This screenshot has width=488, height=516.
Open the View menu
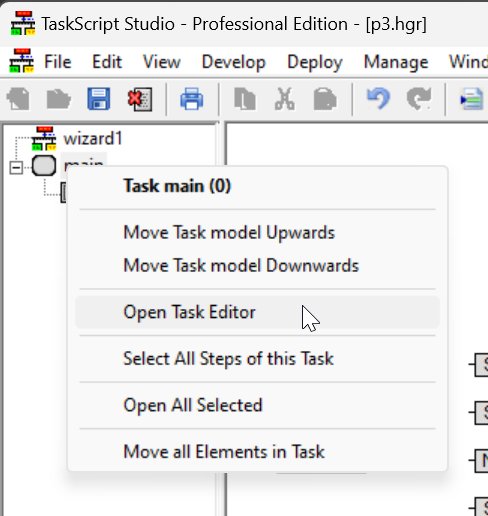pyautogui.click(x=162, y=62)
